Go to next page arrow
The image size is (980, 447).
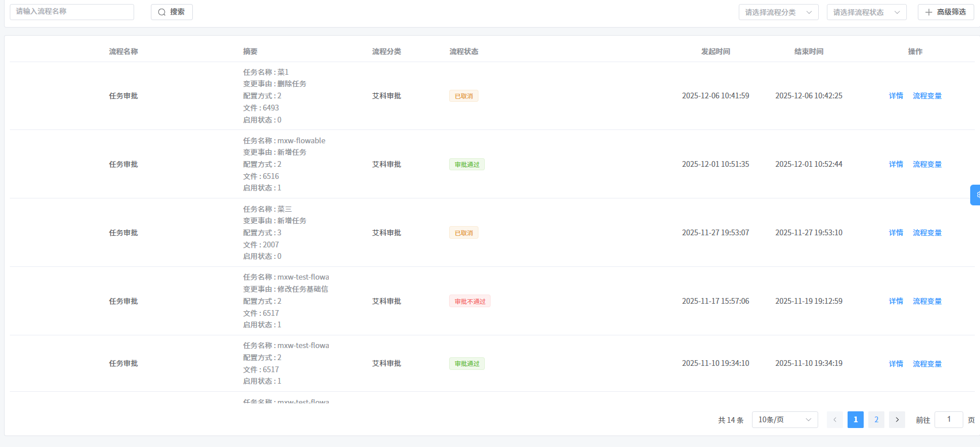897,420
